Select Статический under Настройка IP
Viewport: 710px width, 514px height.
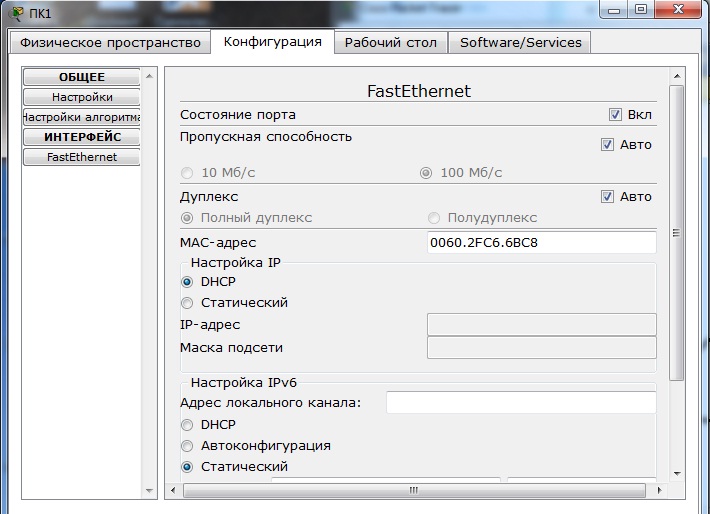[187, 303]
